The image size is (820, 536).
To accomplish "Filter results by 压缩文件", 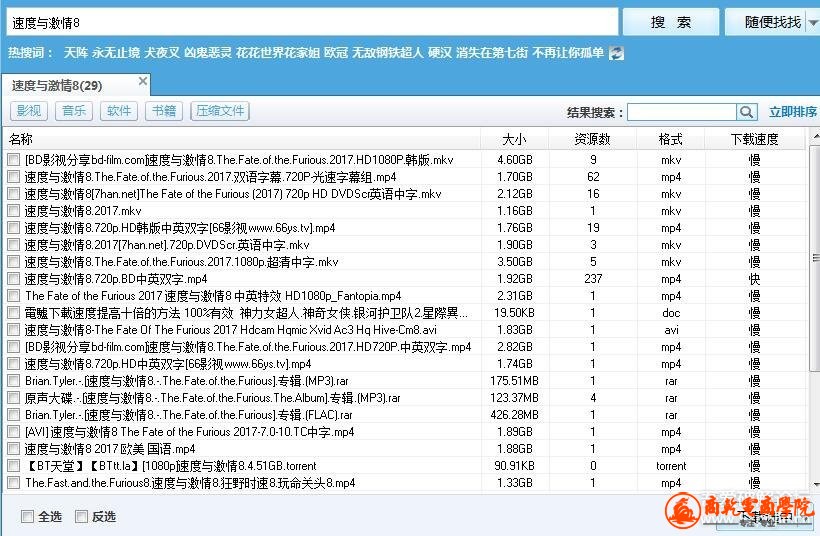I will (220, 111).
